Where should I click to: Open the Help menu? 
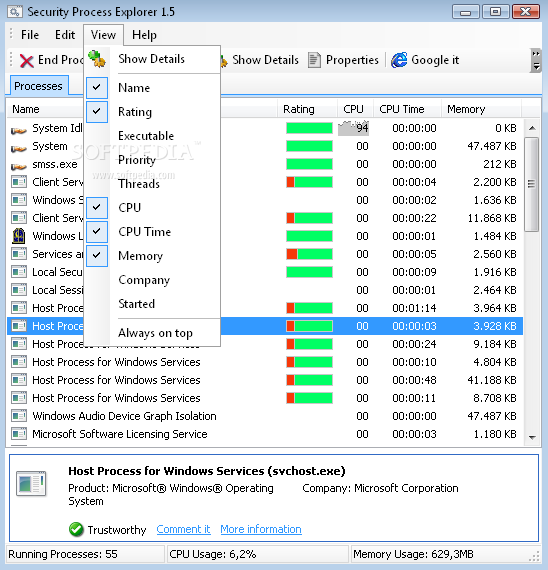coord(144,35)
